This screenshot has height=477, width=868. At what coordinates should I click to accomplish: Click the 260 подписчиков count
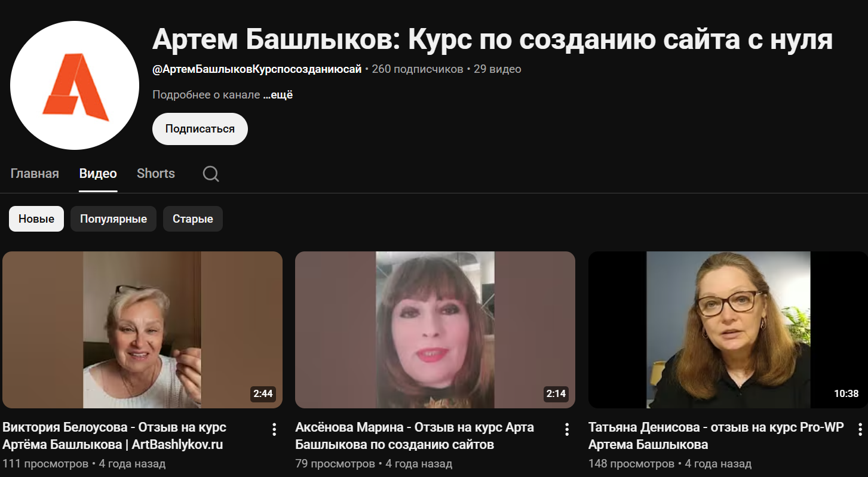418,69
